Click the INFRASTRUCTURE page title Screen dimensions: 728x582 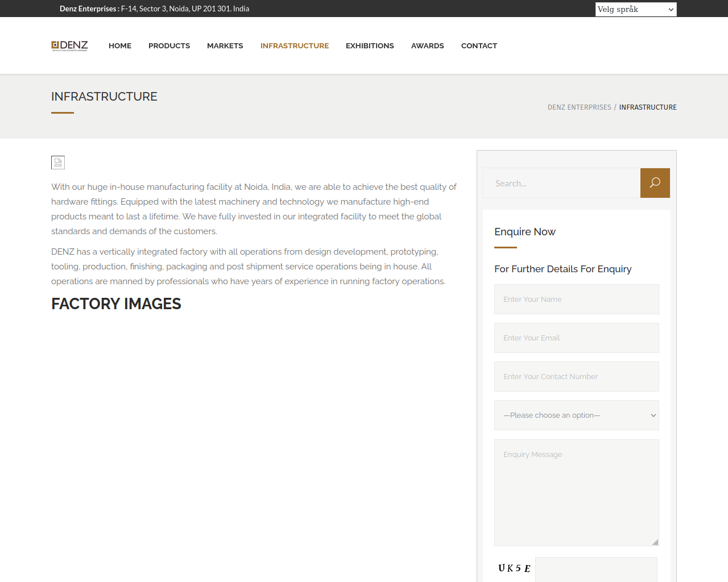pyautogui.click(x=104, y=97)
